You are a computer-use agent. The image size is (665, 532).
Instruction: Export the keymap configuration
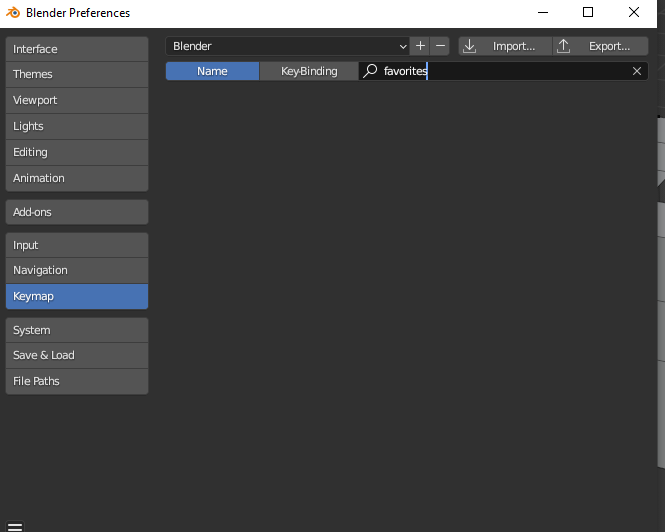tap(601, 46)
